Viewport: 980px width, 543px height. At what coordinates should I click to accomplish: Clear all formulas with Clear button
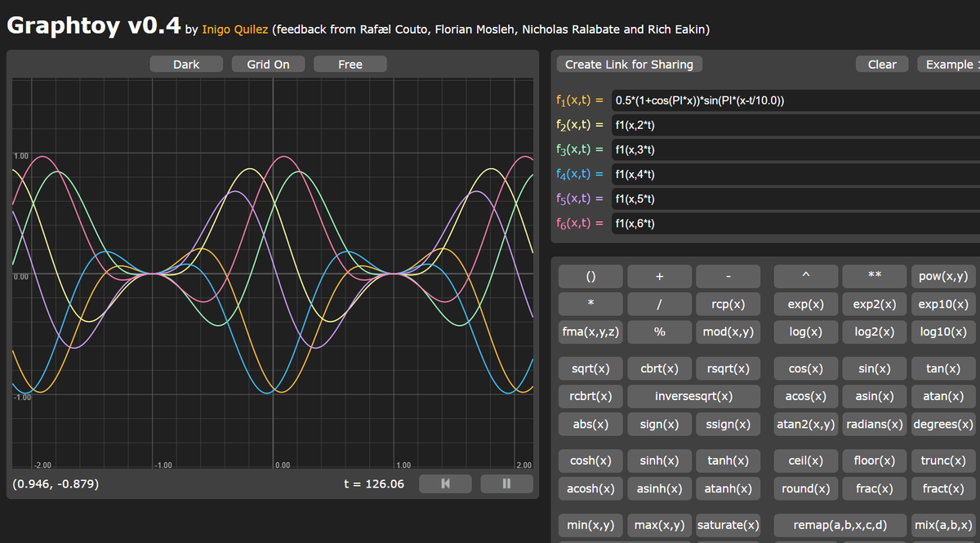point(882,64)
